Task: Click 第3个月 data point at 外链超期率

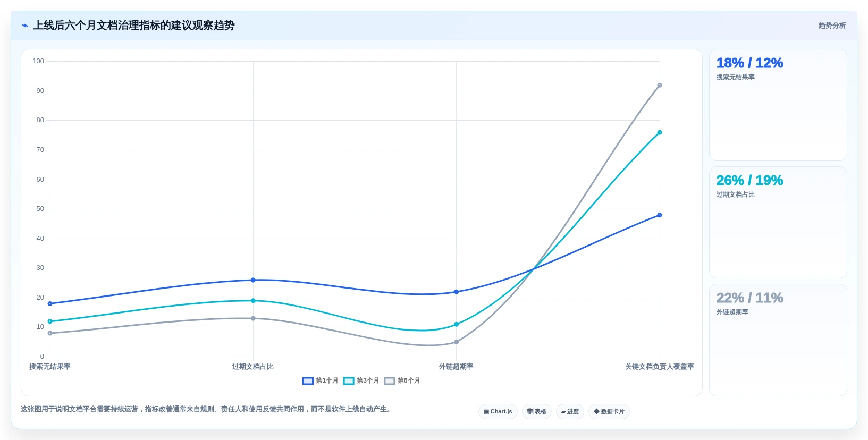Action: (x=457, y=325)
